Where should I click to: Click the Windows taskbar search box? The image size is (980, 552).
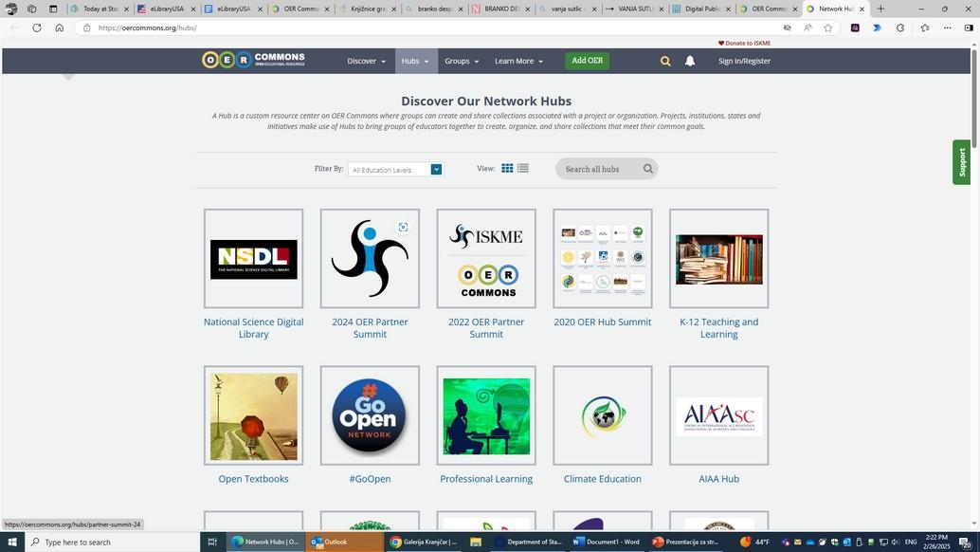(x=113, y=542)
